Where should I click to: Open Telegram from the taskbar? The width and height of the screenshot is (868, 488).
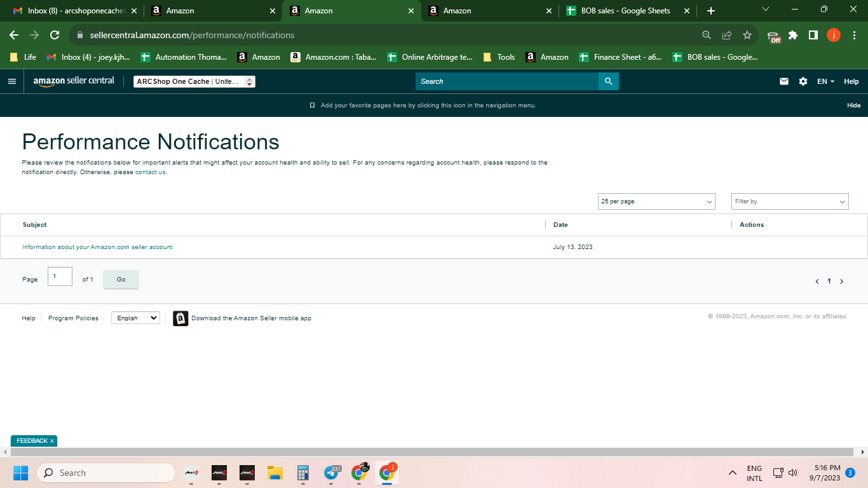coord(332,473)
